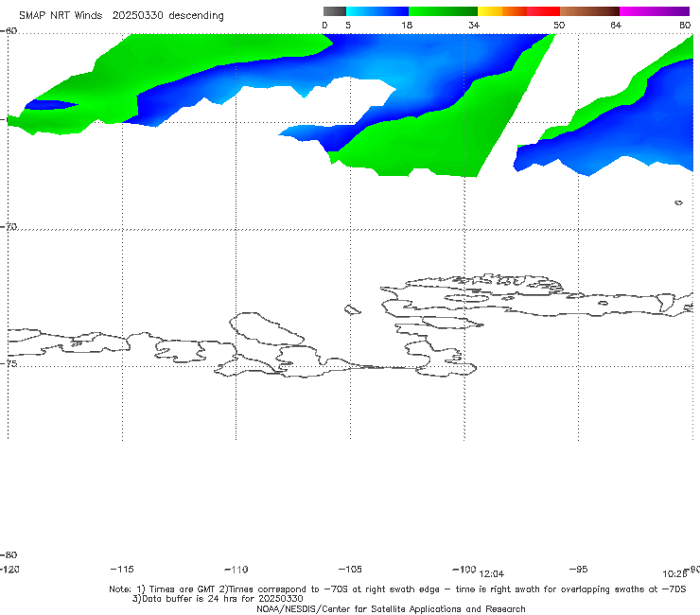Click the '18' label under the color scale
700x615 pixels.
pos(407,25)
